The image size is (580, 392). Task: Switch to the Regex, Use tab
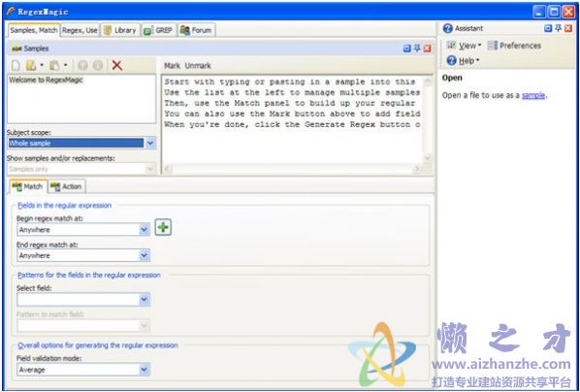[80, 30]
